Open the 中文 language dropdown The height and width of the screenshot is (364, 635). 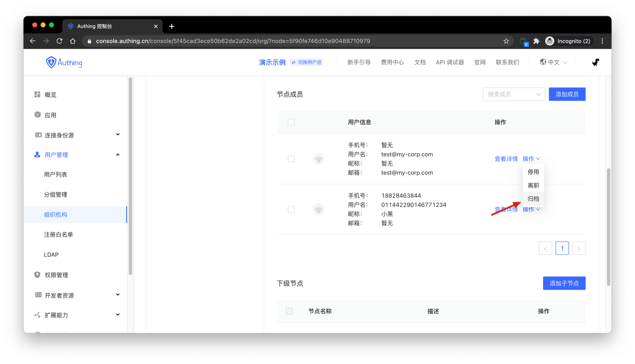[554, 62]
